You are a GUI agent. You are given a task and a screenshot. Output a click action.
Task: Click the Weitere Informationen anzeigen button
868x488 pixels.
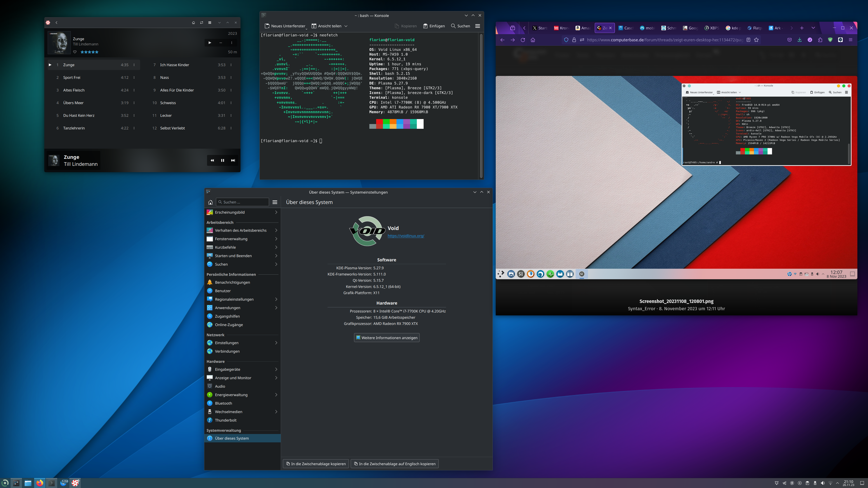coord(387,338)
